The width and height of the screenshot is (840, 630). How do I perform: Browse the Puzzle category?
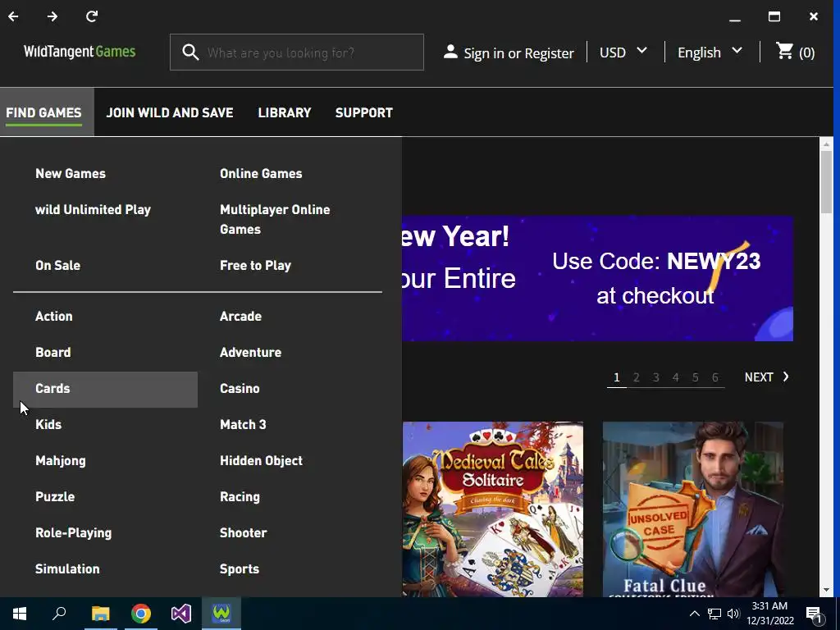point(55,496)
